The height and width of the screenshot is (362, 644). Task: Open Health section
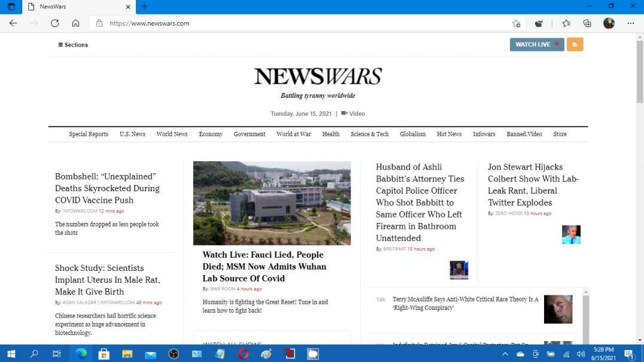point(330,134)
